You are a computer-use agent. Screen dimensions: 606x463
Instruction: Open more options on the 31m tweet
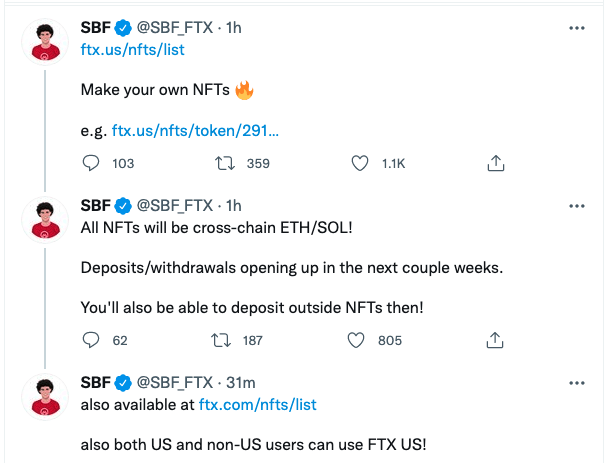[576, 383]
